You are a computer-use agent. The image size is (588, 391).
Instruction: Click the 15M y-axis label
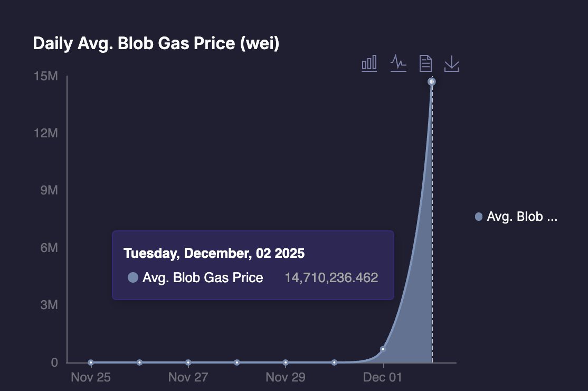pyautogui.click(x=46, y=76)
